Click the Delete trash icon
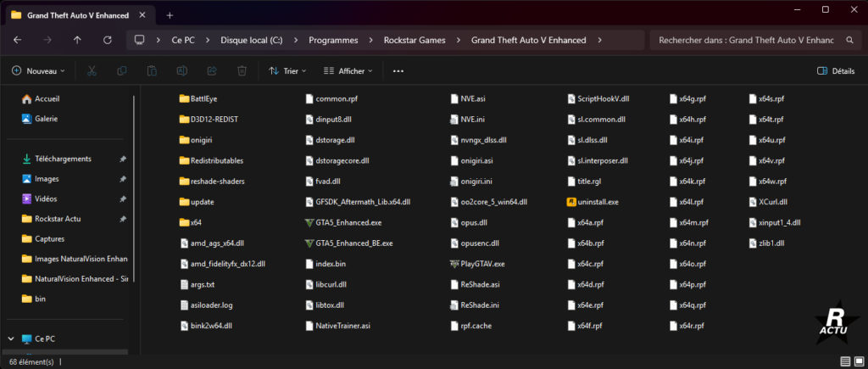The width and height of the screenshot is (868, 369). coord(242,71)
